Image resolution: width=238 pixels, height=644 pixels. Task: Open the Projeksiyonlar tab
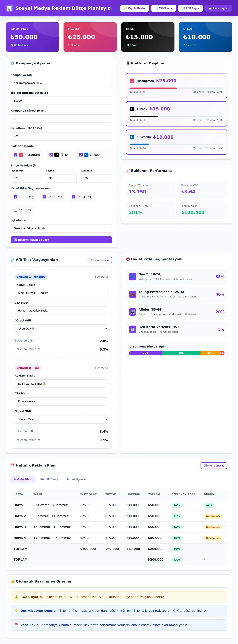pyautogui.click(x=76, y=479)
